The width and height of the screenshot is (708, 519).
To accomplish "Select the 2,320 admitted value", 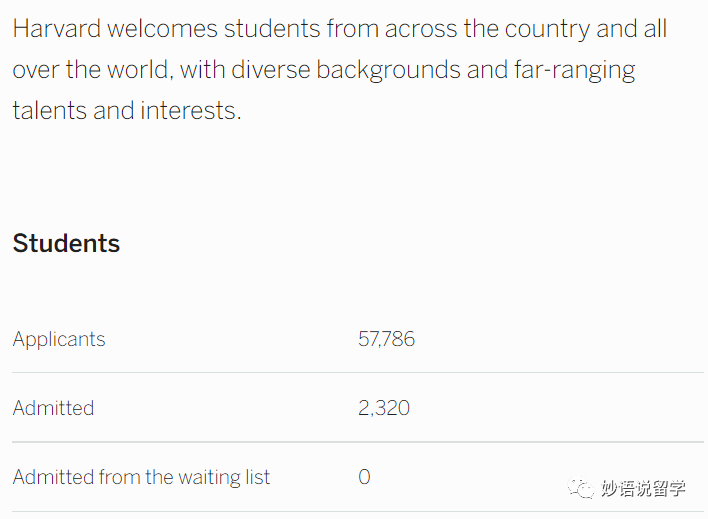I will click(384, 408).
